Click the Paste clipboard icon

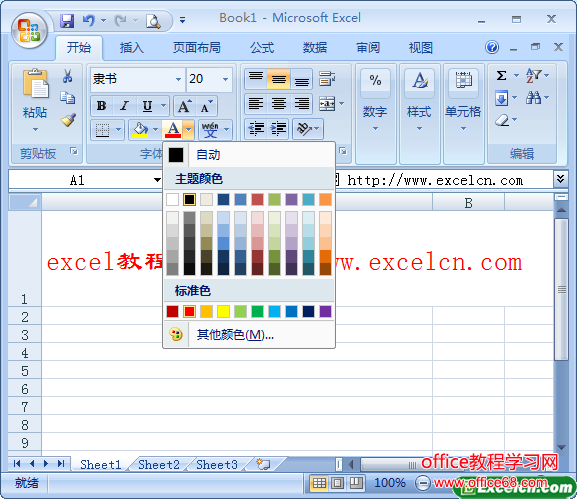(35, 83)
